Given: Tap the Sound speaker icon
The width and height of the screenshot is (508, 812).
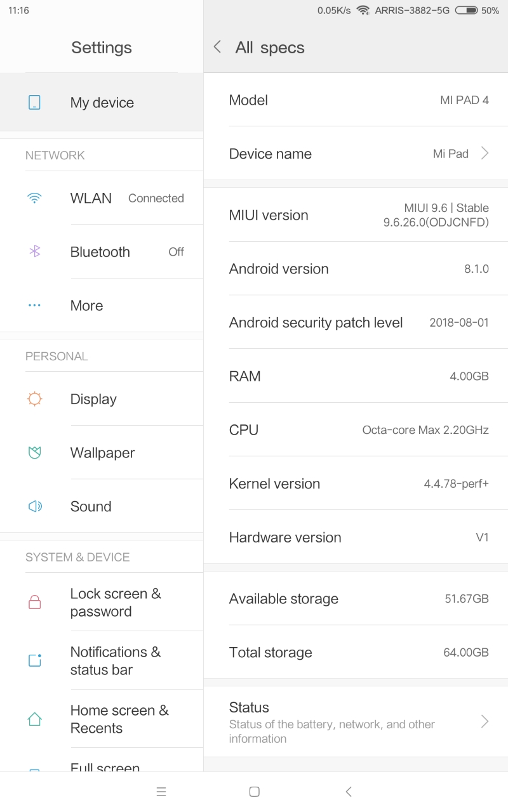Looking at the screenshot, I should 35,506.
